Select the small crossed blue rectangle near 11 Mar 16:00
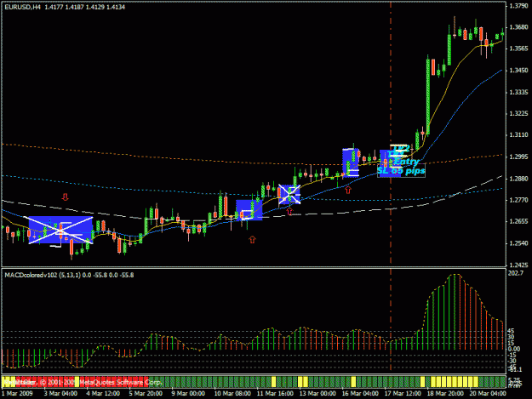This screenshot has height=399, width=532. point(289,194)
